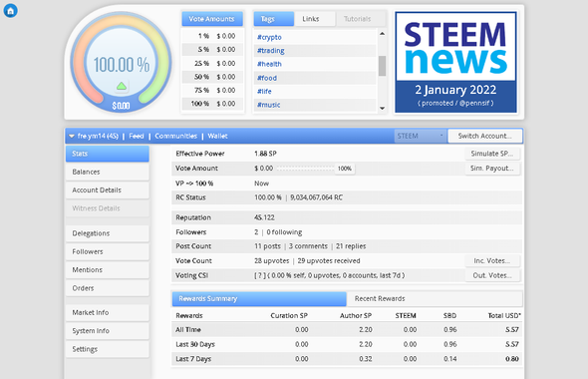Open Mentions in the sidebar
The image size is (588, 379).
108,270
